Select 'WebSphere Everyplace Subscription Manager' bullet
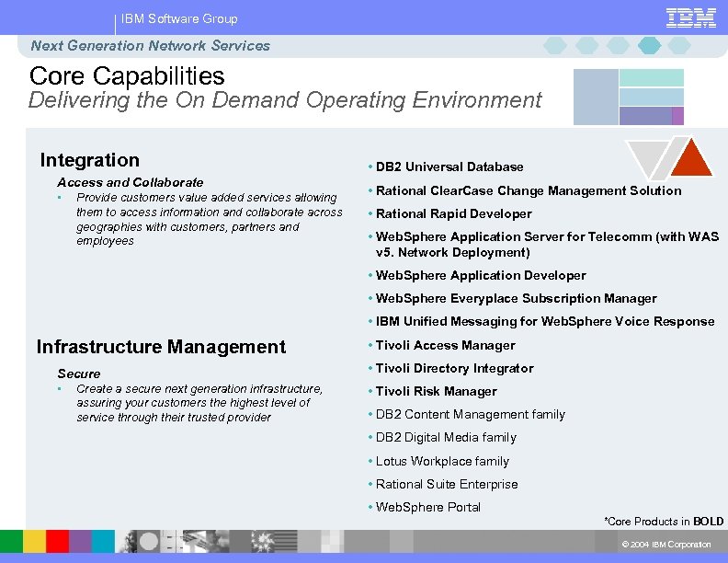728x563 pixels. 516,298
